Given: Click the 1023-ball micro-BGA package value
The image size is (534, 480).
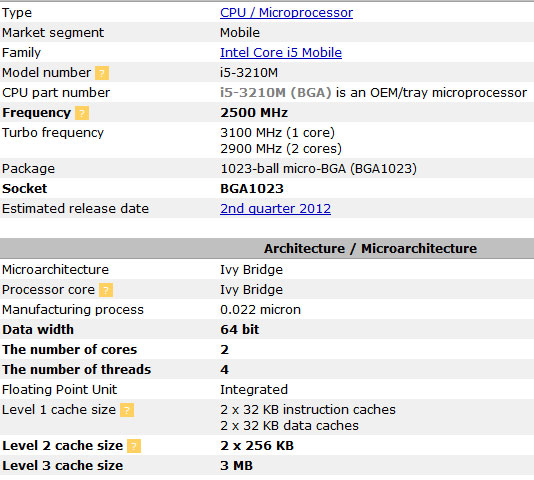Looking at the screenshot, I should (318, 169).
